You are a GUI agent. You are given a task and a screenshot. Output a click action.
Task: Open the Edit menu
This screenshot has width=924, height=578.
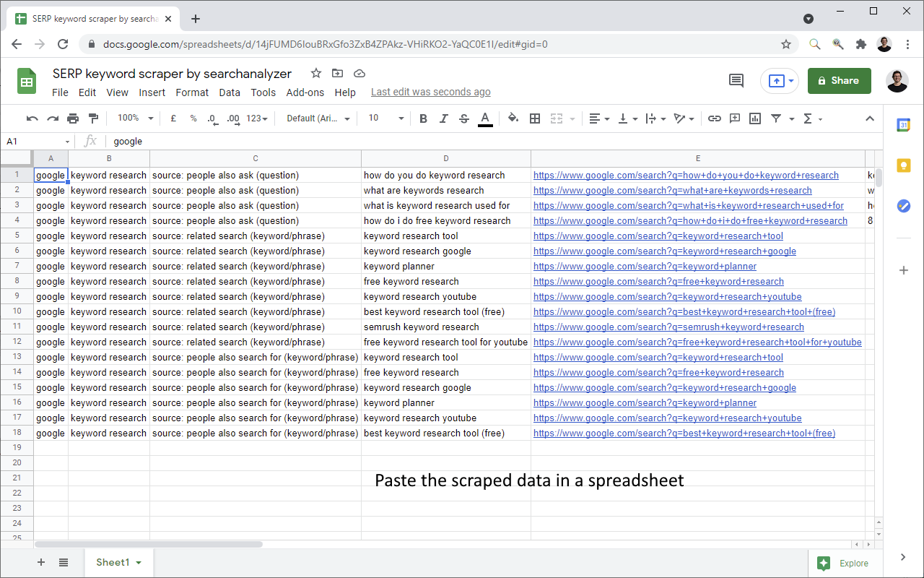pos(87,92)
